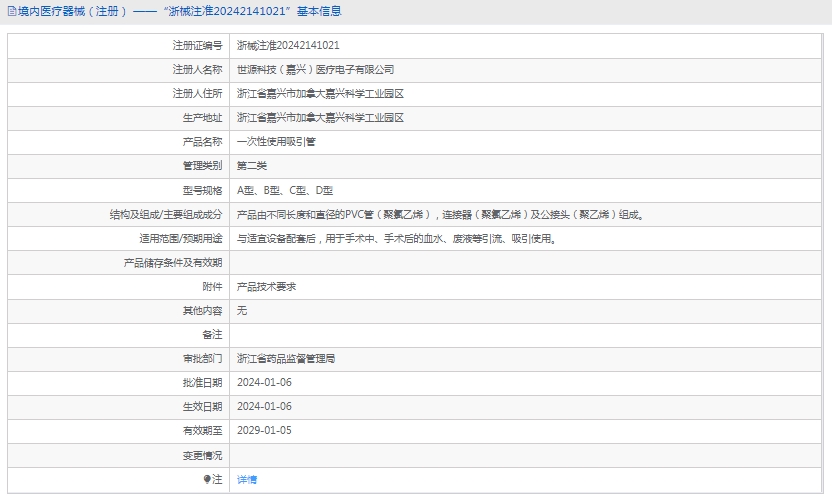Select the management category value 第二类
Image resolution: width=832 pixels, height=501 pixels.
(252, 166)
